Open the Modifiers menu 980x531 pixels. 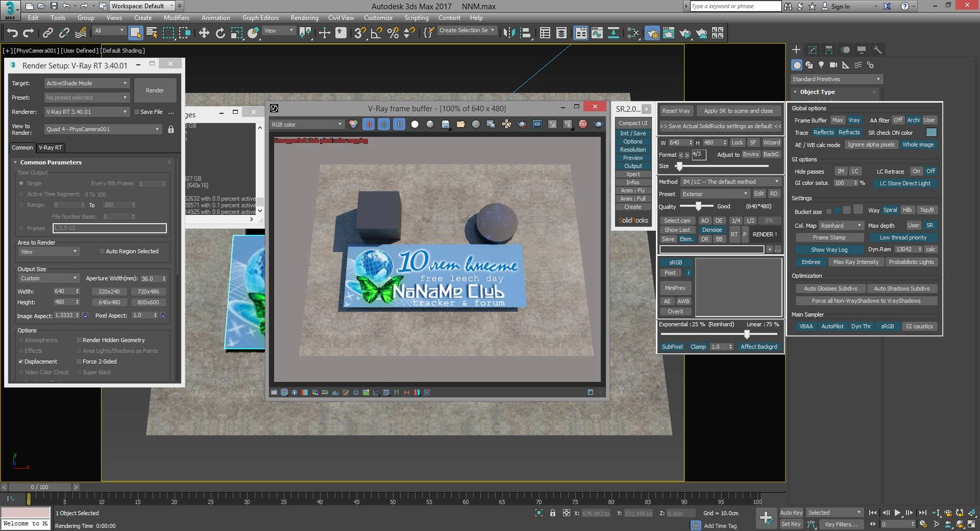click(x=176, y=17)
